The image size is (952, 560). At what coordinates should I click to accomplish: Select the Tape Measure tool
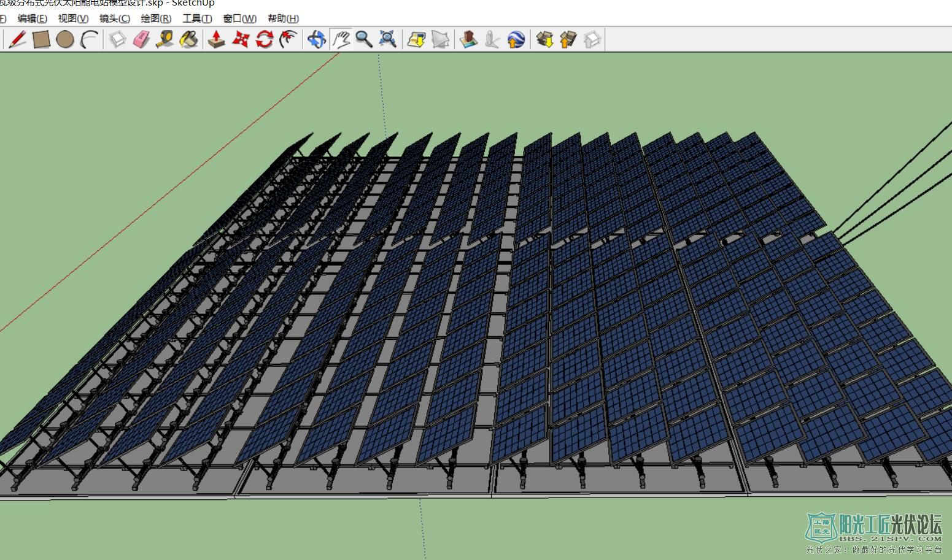pyautogui.click(x=164, y=40)
